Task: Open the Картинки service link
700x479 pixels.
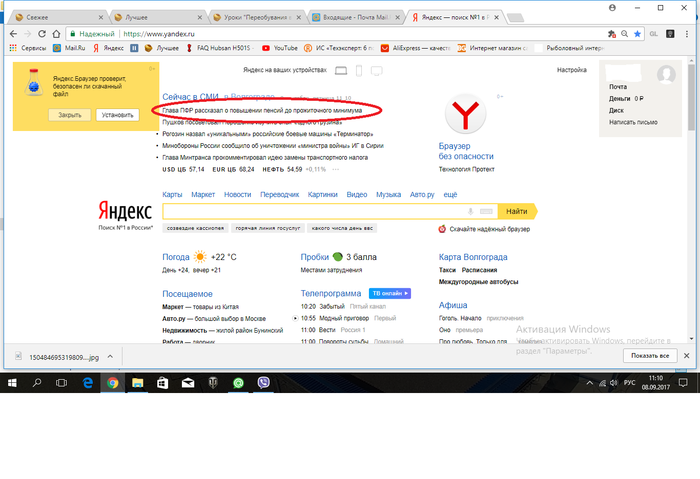Action: pyautogui.click(x=322, y=195)
